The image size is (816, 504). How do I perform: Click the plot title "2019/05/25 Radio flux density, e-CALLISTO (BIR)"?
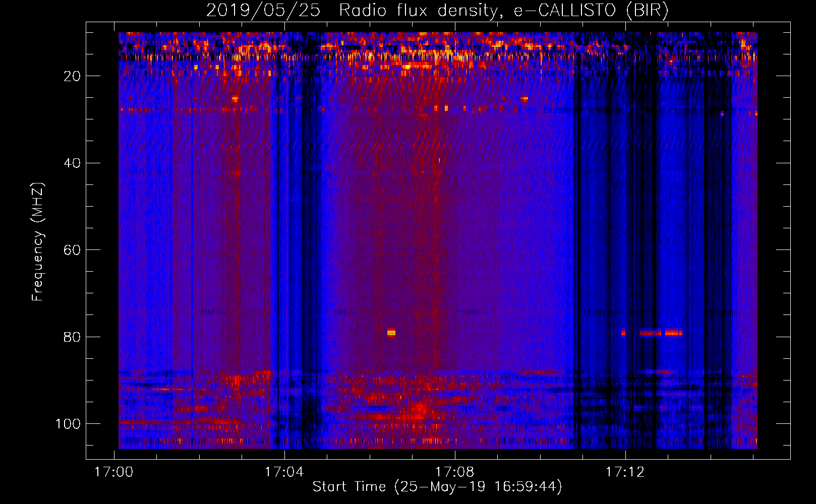[437, 11]
